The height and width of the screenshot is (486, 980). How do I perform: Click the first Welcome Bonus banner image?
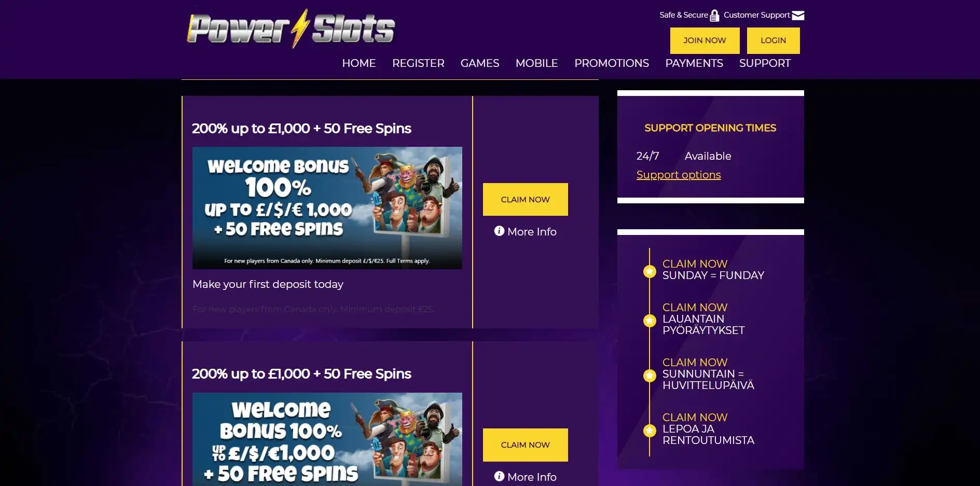327,208
